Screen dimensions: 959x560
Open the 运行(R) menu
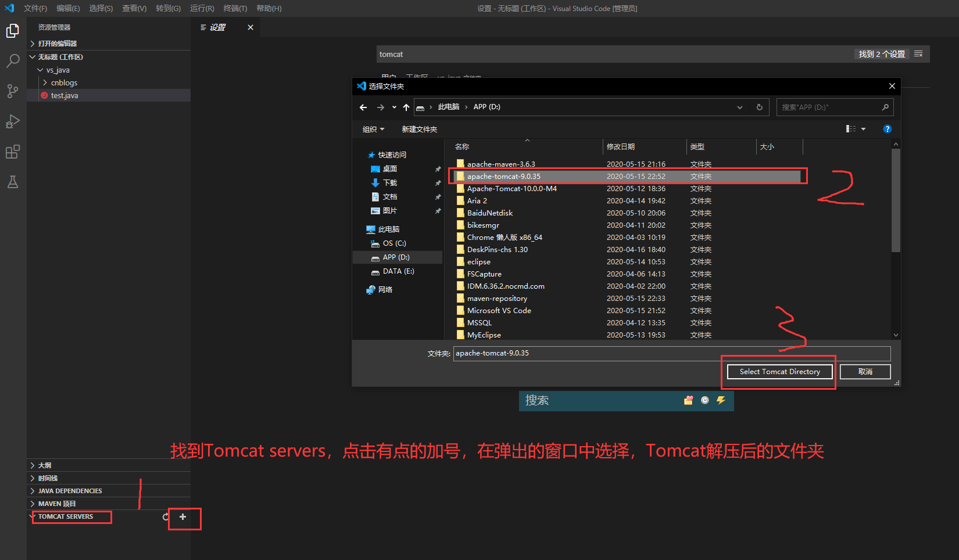201,8
